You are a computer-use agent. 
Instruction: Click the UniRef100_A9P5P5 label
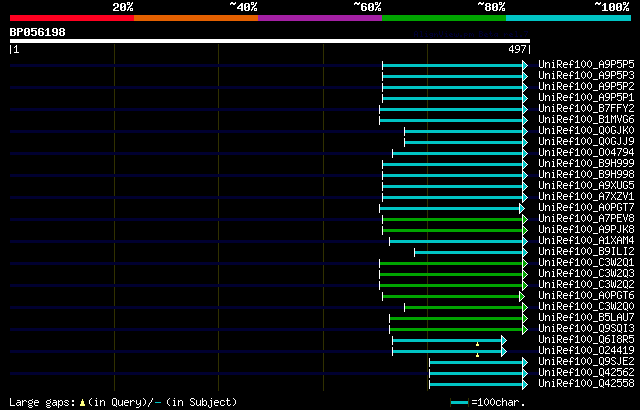point(586,64)
